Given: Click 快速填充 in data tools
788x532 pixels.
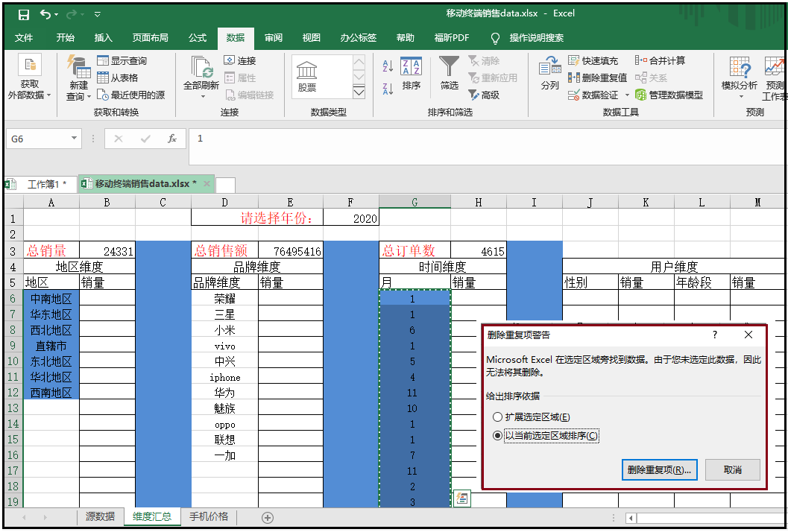Looking at the screenshot, I should point(593,61).
